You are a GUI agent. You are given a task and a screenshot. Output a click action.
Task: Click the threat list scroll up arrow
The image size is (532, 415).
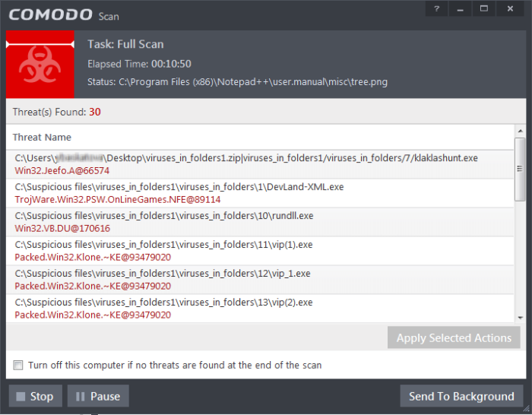tap(520, 131)
